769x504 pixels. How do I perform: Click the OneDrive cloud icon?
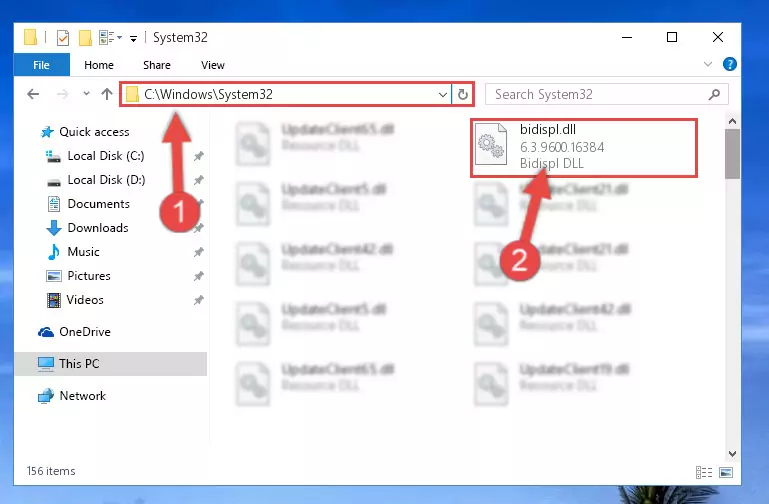pyautogui.click(x=46, y=332)
